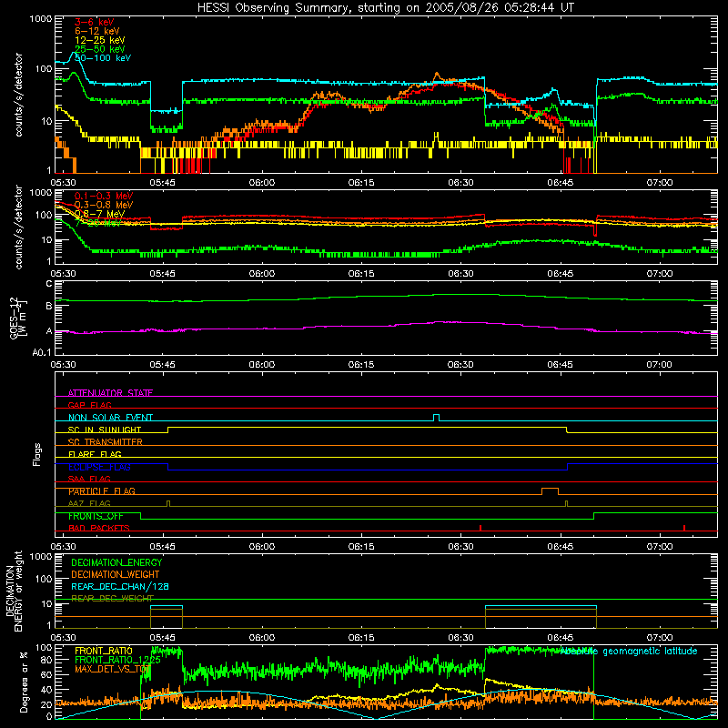Click the FRONT_RATIO_1225 legend label
The height and width of the screenshot is (728, 728).
tap(117, 660)
